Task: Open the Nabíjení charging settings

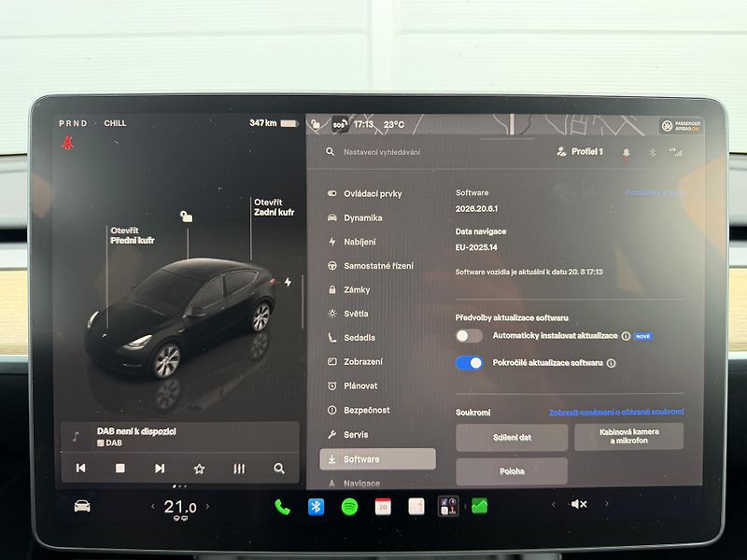Action: [x=352, y=242]
